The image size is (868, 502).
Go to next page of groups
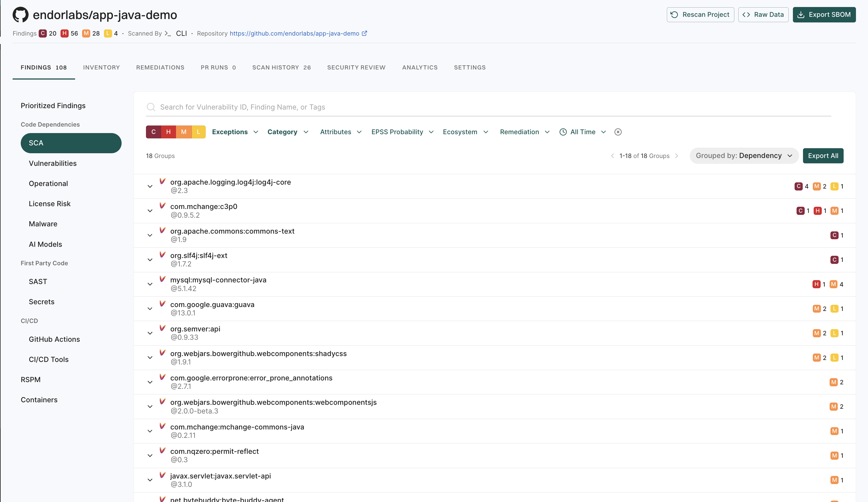point(676,156)
